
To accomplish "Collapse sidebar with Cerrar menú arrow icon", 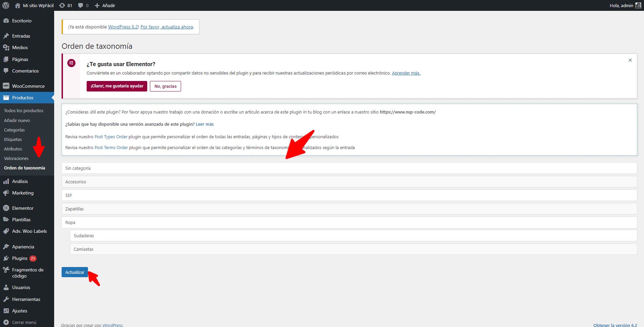I will (6, 322).
